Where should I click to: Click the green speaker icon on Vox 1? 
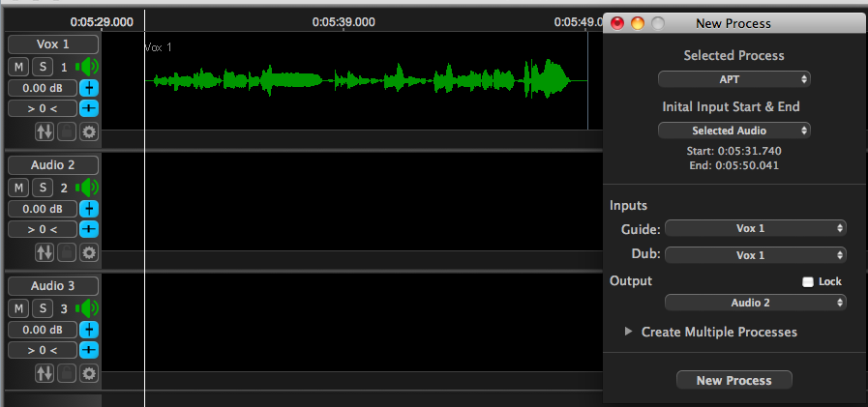click(89, 67)
